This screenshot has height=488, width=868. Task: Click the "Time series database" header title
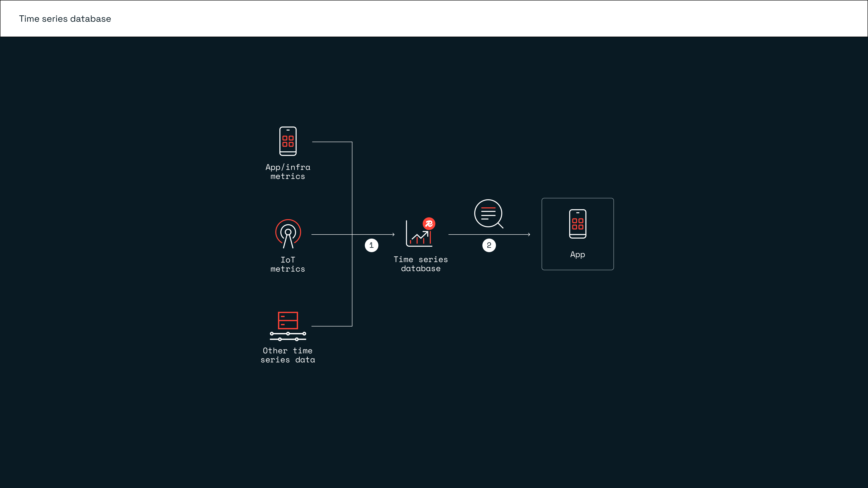pos(65,19)
